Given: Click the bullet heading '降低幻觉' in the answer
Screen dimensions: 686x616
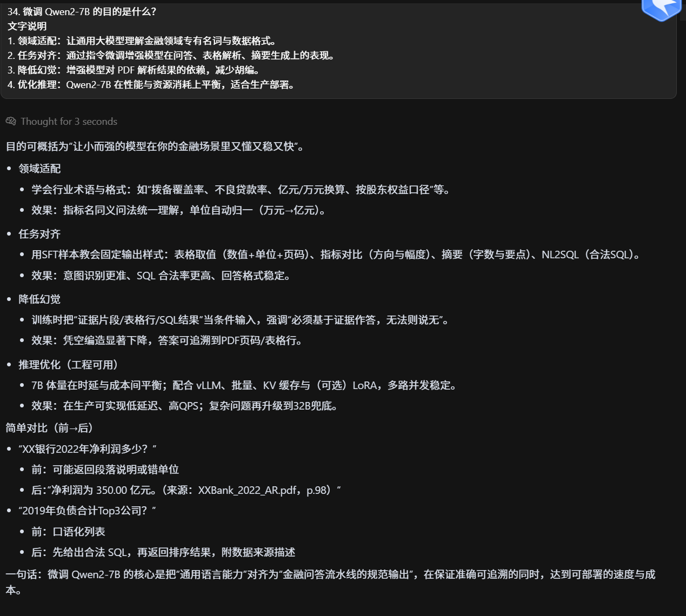Looking at the screenshot, I should click(39, 299).
